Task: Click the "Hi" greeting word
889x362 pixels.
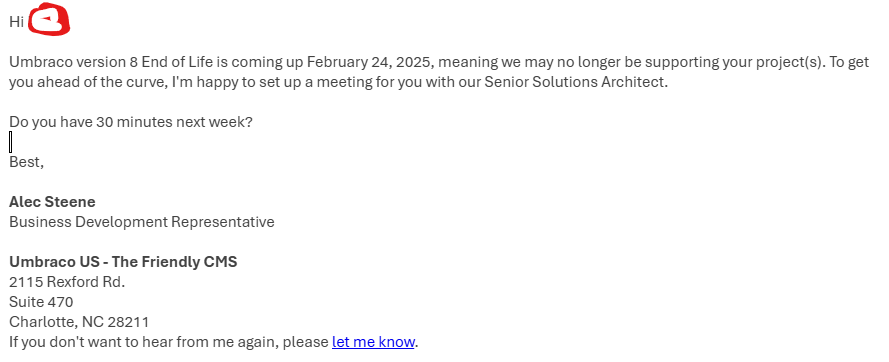Action: (x=16, y=22)
